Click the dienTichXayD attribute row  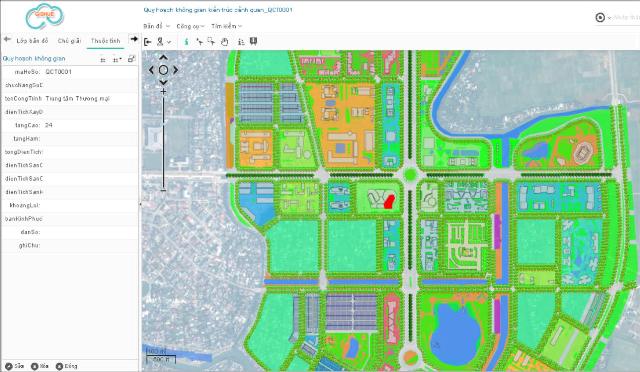point(69,112)
